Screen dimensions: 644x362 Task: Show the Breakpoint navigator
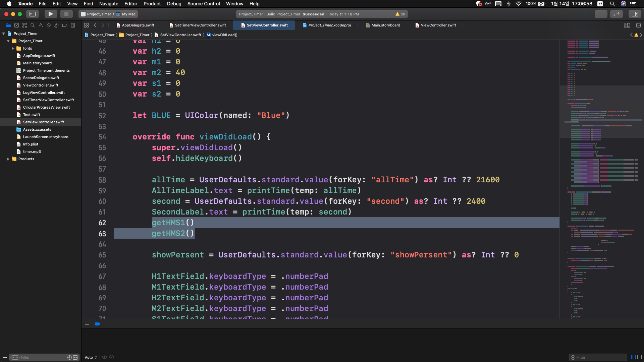[x=65, y=25]
